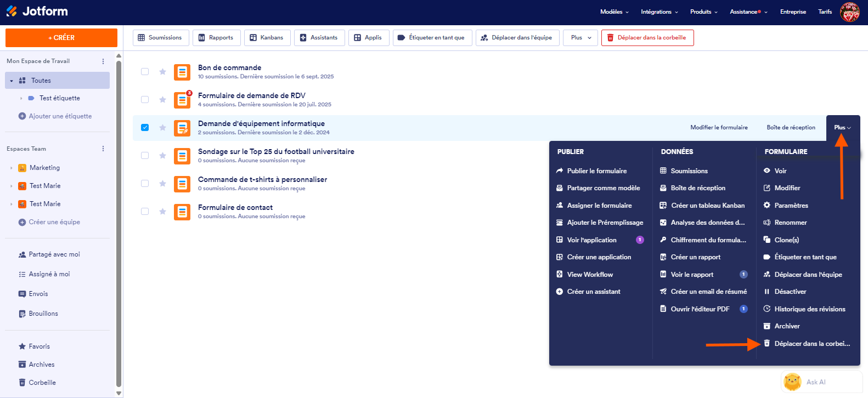Click the CRÉER button
868x398 pixels.
pyautogui.click(x=61, y=38)
